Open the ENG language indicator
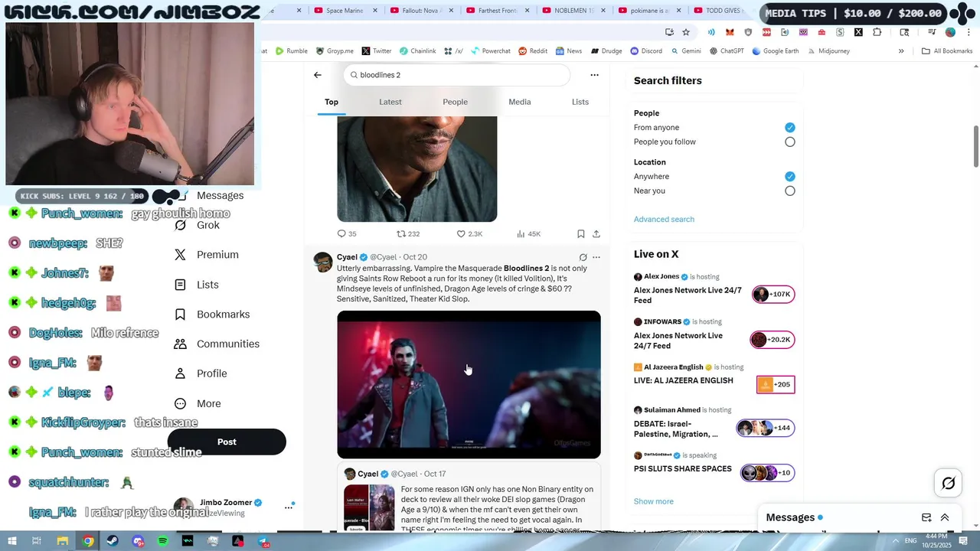Screen dimensions: 980x551 tap(910, 541)
